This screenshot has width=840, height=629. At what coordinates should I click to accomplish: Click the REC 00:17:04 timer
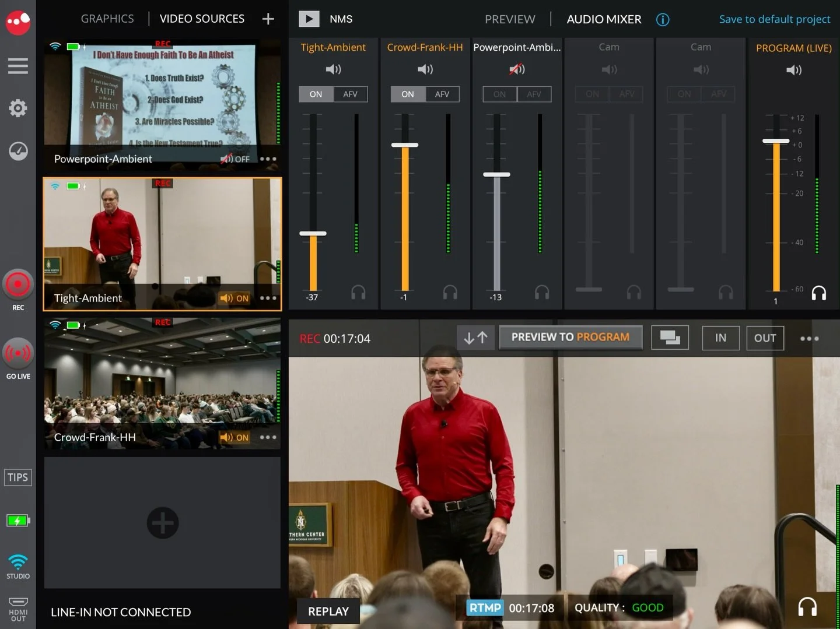pos(335,339)
